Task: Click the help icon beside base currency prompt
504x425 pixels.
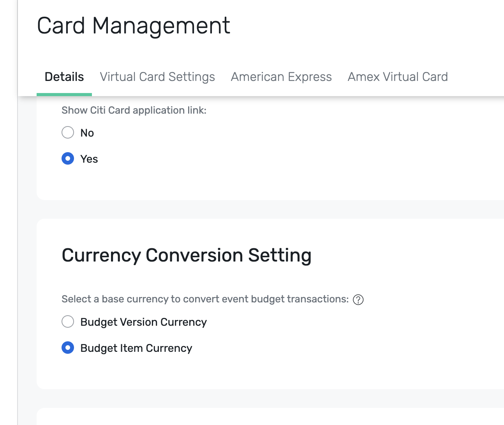Action: click(358, 300)
